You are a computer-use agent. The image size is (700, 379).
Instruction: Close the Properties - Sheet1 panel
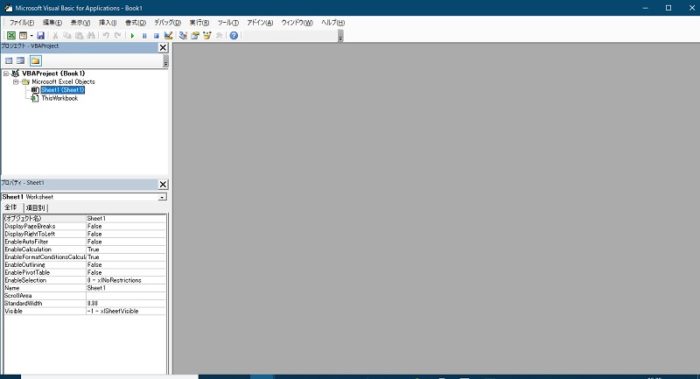163,184
